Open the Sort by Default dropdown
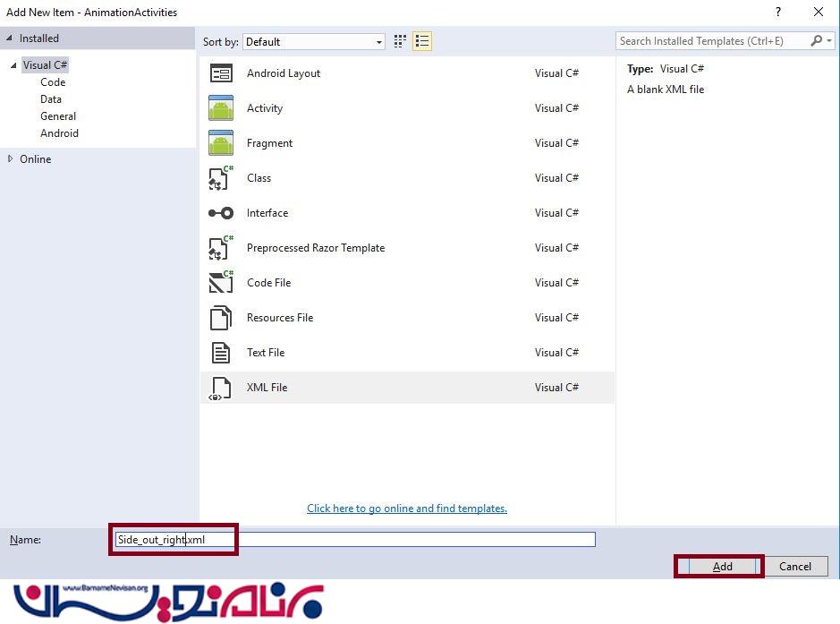This screenshot has height=624, width=840. tap(314, 42)
